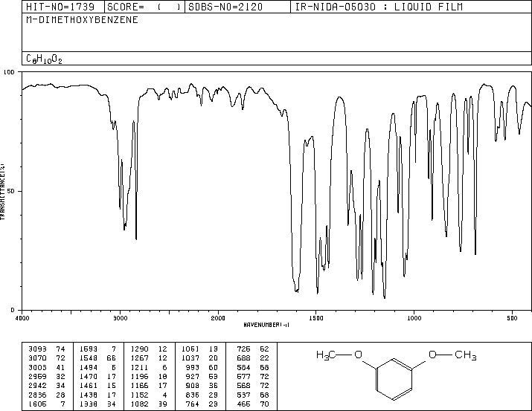Click the right O–CH3 methoxy group label

(452, 355)
